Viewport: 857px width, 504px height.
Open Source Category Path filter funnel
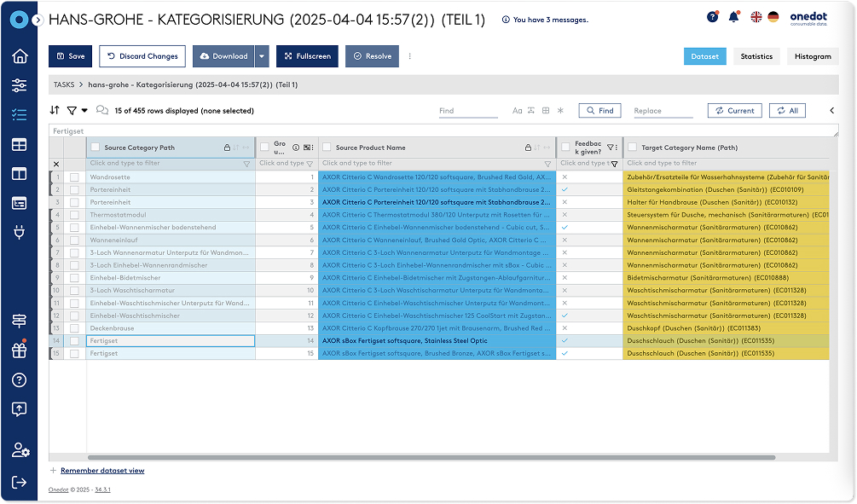click(246, 164)
